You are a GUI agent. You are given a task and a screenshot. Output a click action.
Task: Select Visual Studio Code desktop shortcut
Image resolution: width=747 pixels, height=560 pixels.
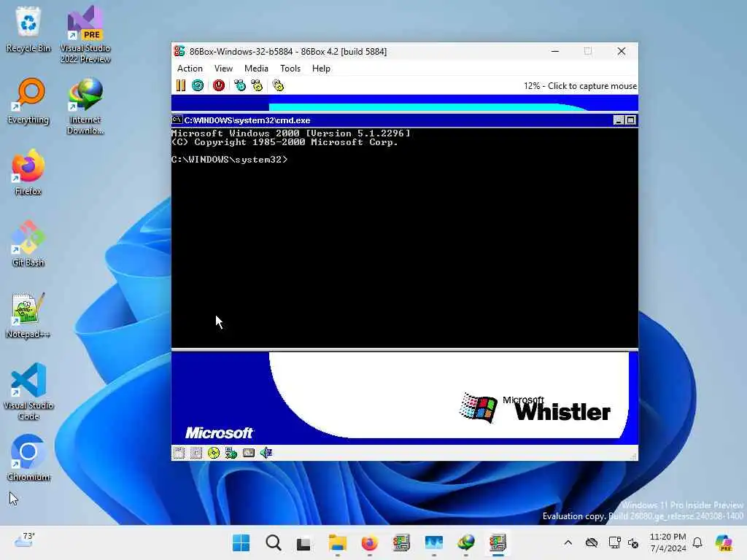pyautogui.click(x=28, y=392)
